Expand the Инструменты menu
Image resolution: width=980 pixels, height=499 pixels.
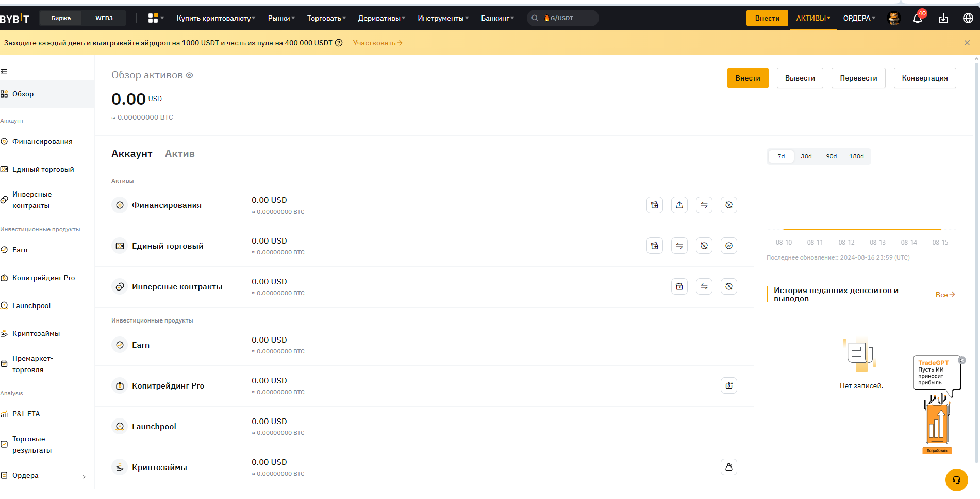tap(443, 18)
